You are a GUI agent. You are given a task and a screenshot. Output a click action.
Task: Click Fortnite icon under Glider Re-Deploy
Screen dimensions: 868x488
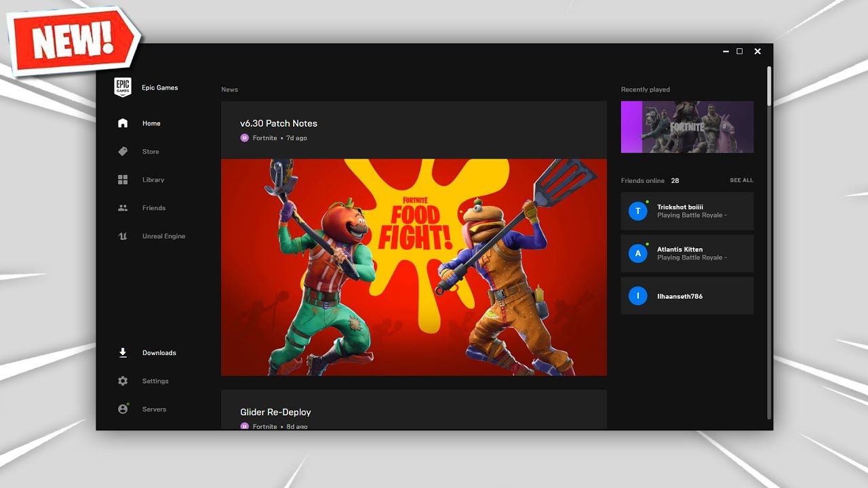pyautogui.click(x=244, y=426)
